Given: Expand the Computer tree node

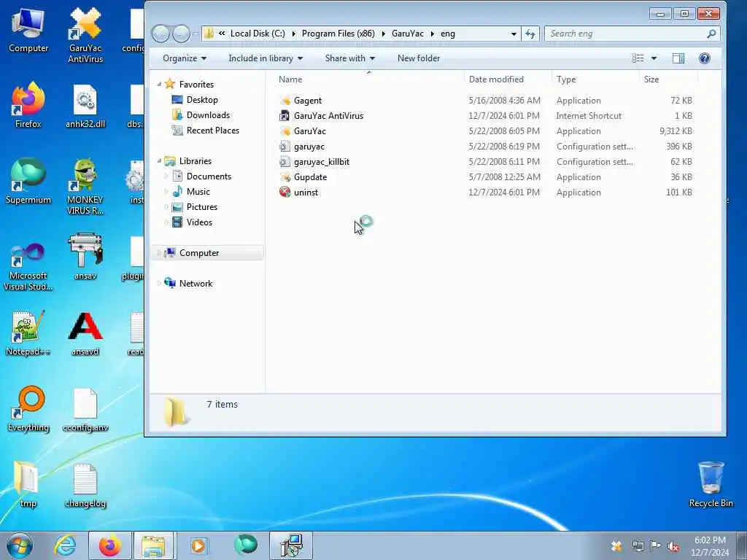Looking at the screenshot, I should pos(158,253).
